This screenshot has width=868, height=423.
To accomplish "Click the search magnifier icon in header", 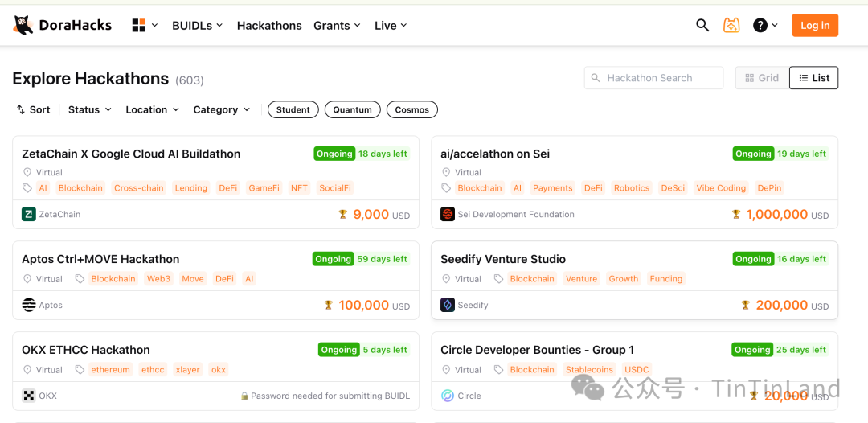I will (702, 26).
